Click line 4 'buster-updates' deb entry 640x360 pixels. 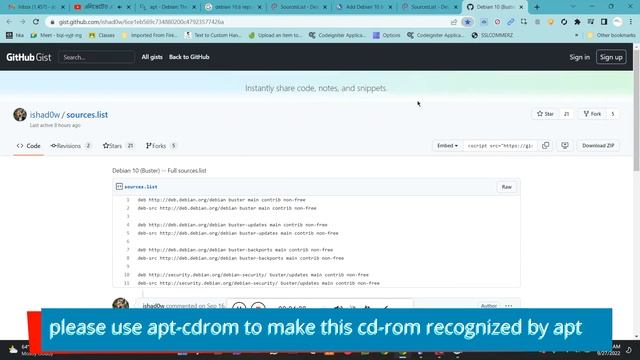point(232,225)
